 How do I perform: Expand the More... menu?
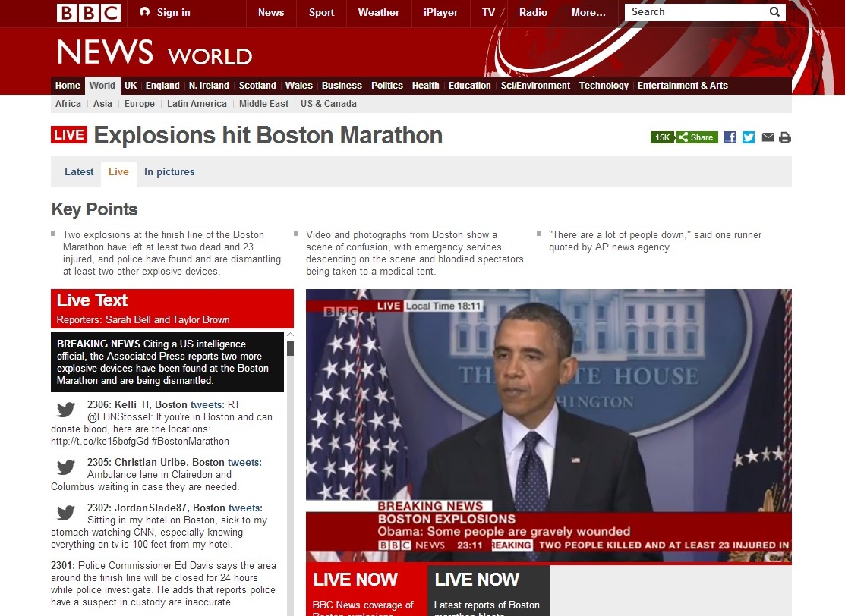(x=588, y=12)
